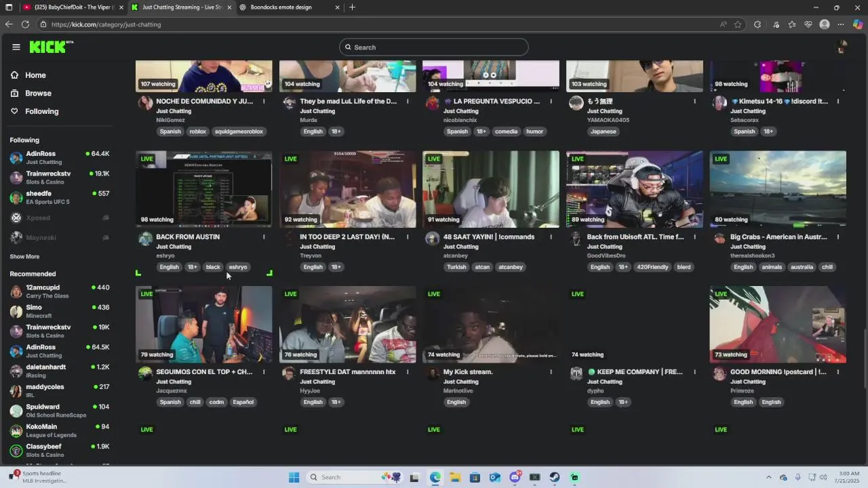868x488 pixels.
Task: Open AdinRoss under the Following list
Action: point(60,158)
